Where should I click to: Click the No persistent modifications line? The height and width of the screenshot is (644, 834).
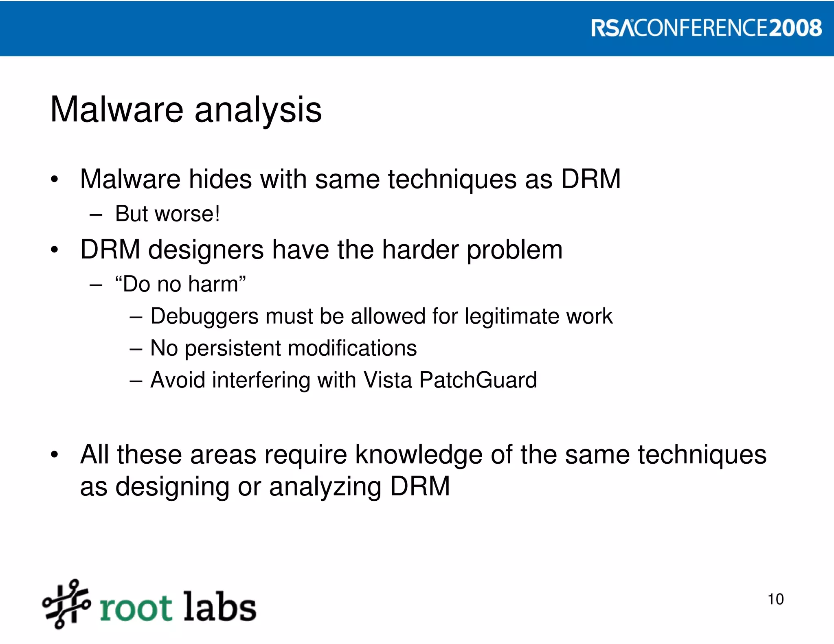pyautogui.click(x=283, y=348)
